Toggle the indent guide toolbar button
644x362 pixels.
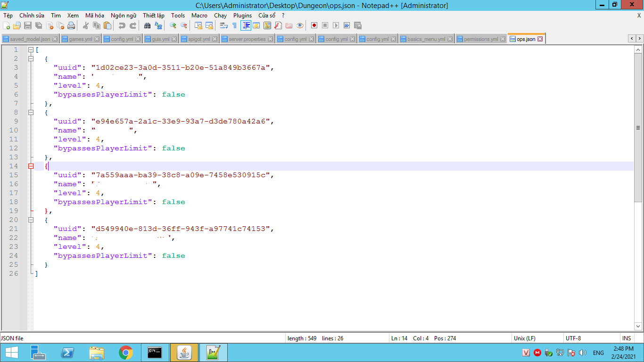246,25
